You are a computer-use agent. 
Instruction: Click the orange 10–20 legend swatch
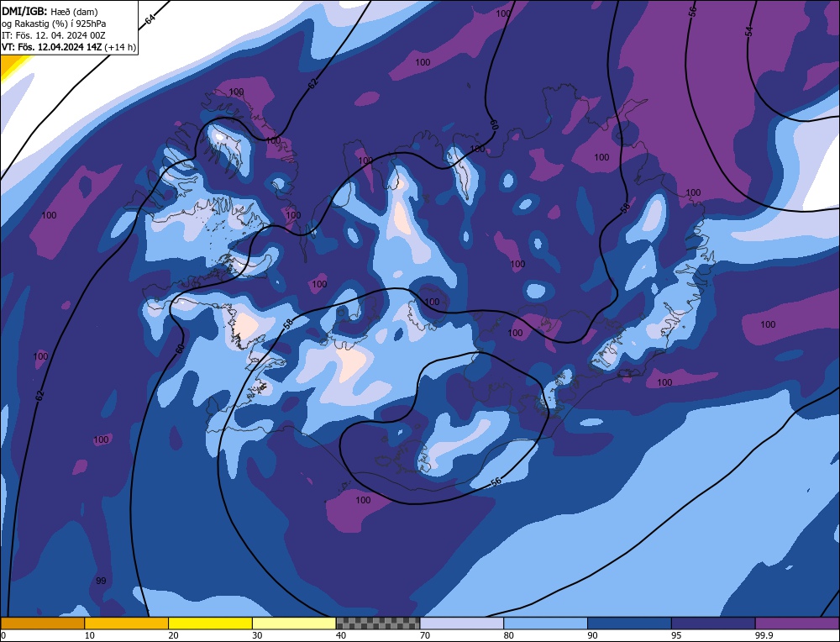[127, 624]
